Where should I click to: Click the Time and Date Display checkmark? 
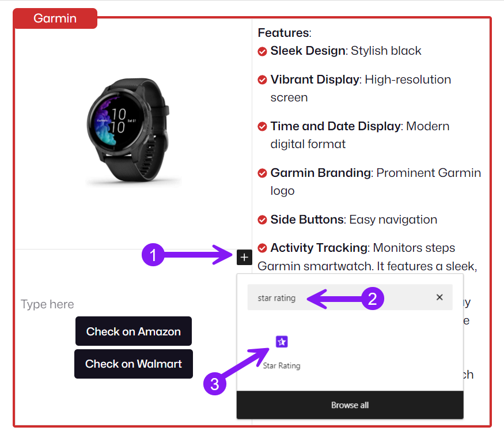[262, 126]
